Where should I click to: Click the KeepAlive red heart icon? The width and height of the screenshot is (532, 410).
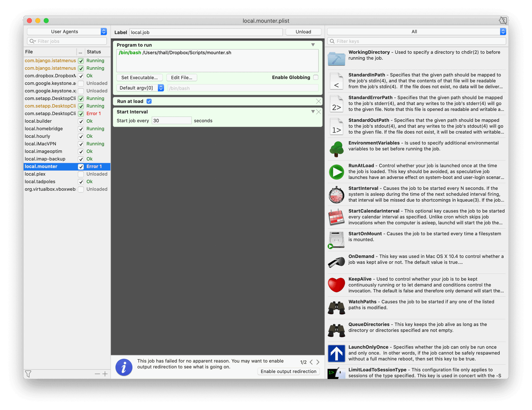pyautogui.click(x=336, y=285)
